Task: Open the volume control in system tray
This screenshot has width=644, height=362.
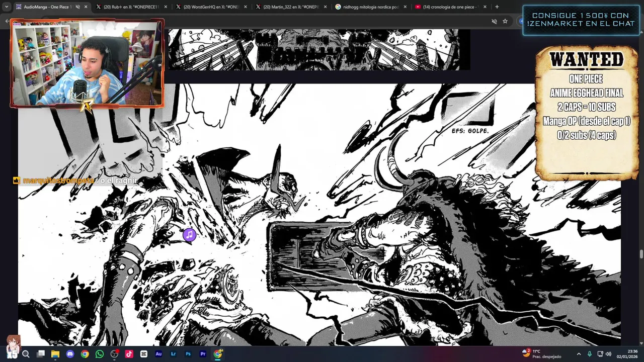Action: (x=608, y=354)
